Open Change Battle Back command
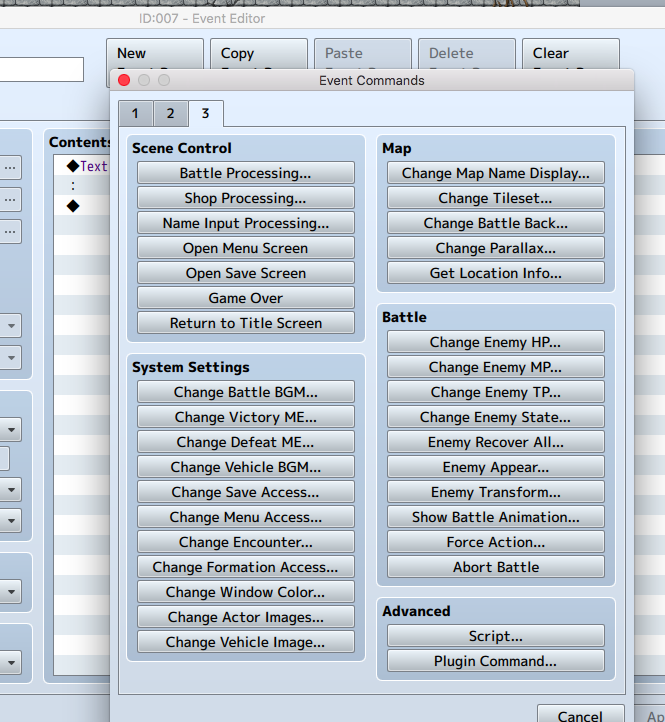The height and width of the screenshot is (722, 665). point(496,223)
